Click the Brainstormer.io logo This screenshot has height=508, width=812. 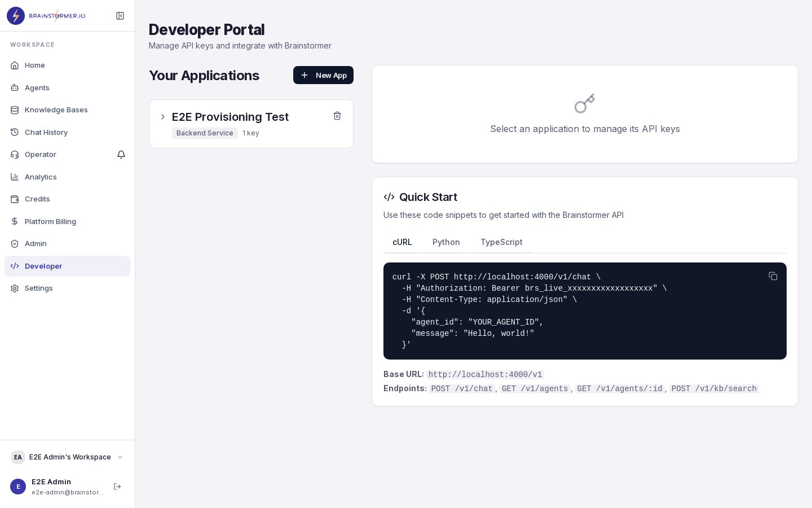(46, 16)
